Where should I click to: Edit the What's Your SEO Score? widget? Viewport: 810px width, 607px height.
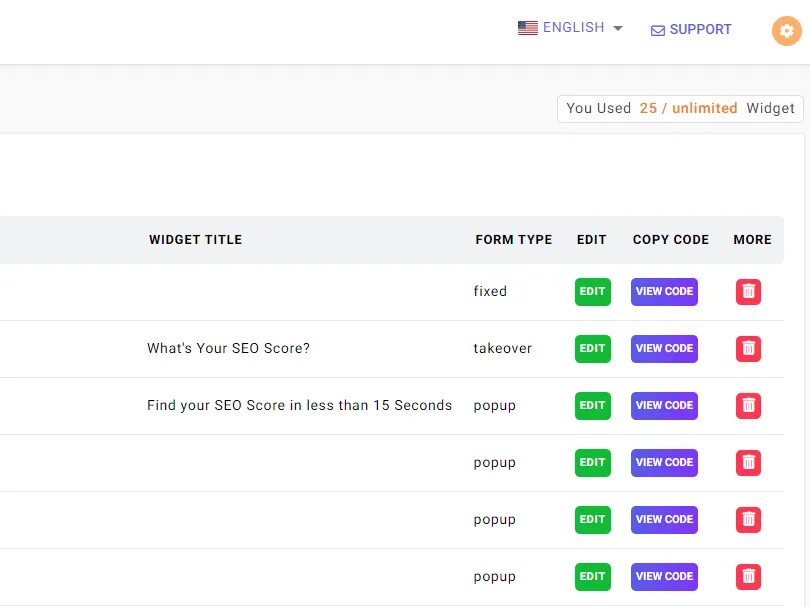click(x=593, y=349)
